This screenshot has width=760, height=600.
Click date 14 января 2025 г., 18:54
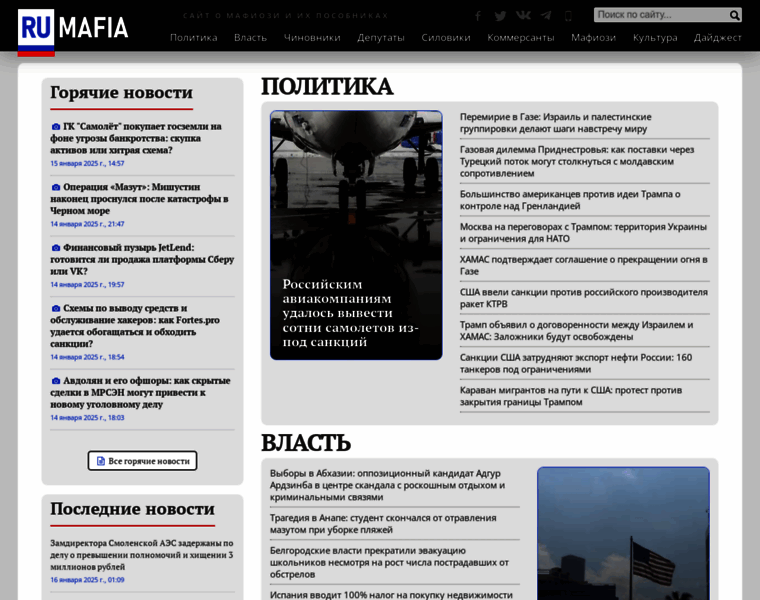tap(87, 357)
